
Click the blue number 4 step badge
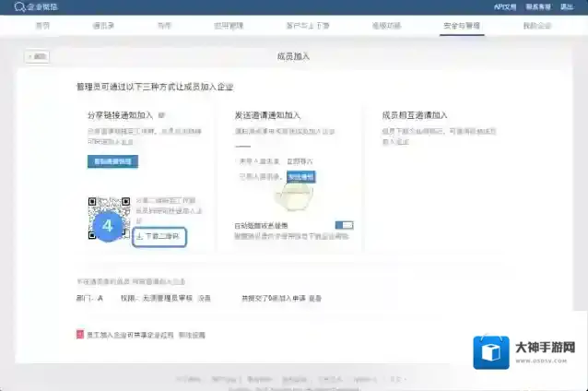click(108, 226)
